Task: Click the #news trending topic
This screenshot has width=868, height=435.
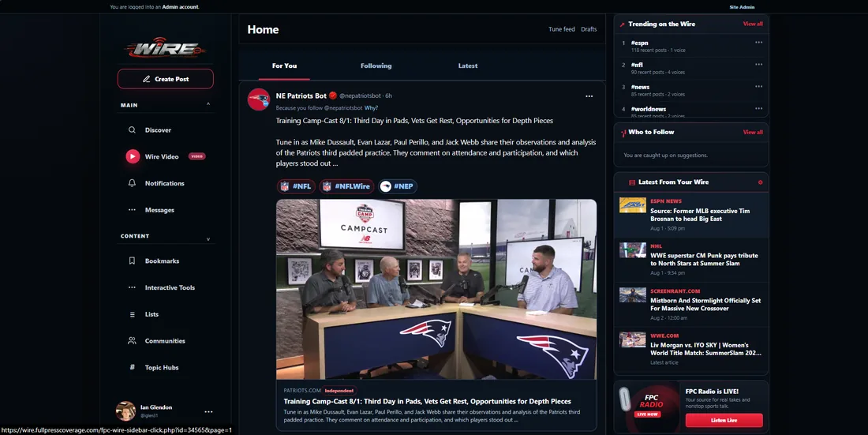Action: click(x=640, y=87)
